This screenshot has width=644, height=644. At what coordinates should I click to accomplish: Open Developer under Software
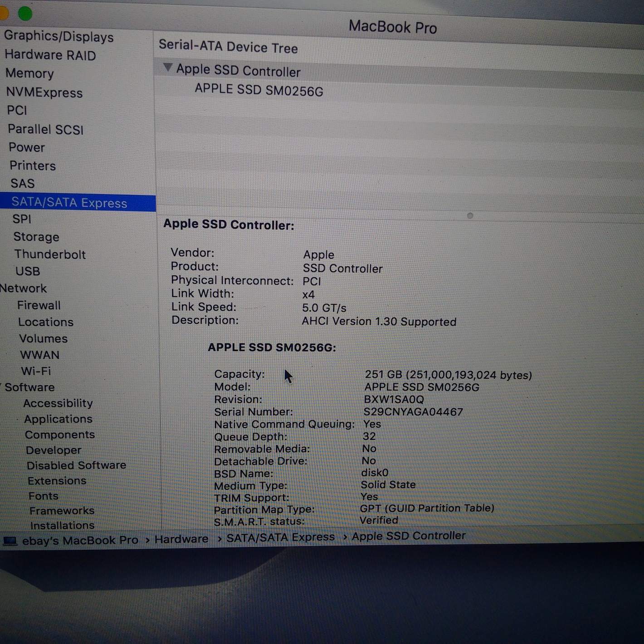(x=54, y=450)
